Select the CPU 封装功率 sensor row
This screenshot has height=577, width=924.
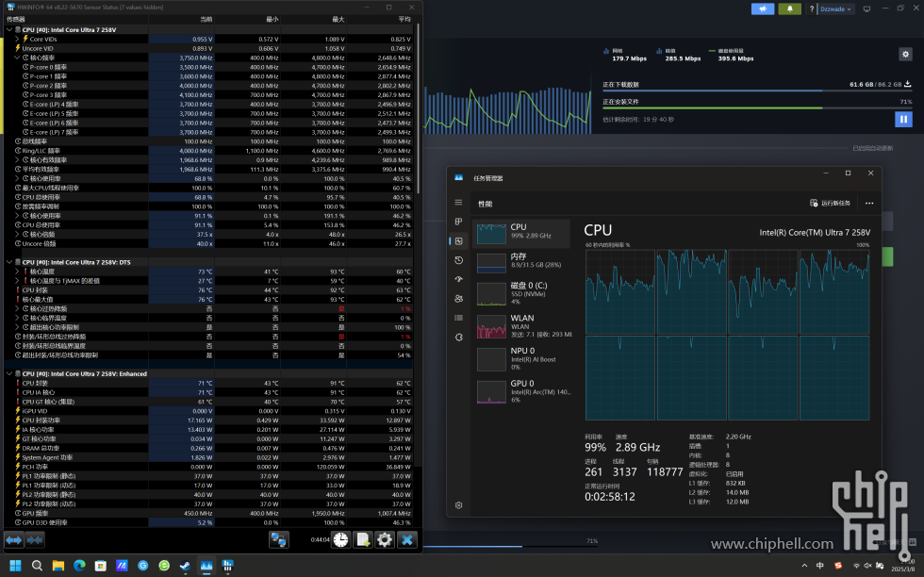pos(208,420)
